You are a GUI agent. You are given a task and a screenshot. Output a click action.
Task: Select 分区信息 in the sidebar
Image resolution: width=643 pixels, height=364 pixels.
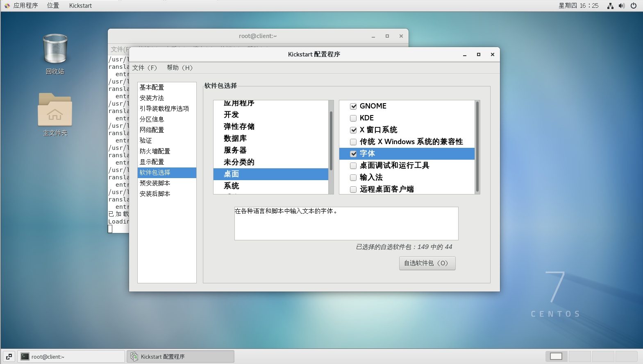click(x=167, y=120)
